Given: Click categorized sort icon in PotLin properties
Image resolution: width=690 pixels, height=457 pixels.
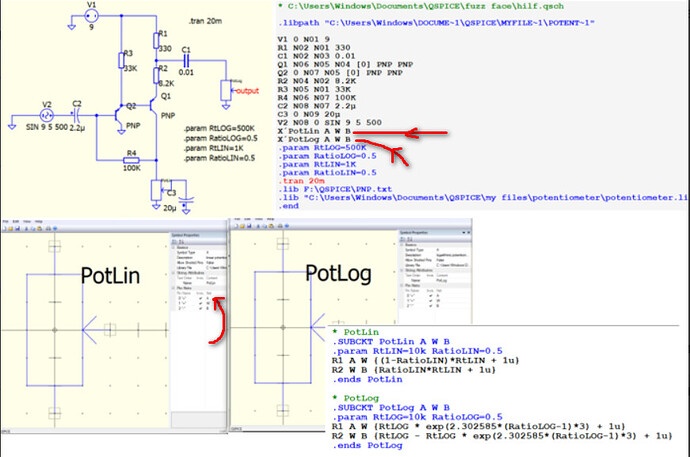Looking at the screenshot, I should (x=173, y=242).
